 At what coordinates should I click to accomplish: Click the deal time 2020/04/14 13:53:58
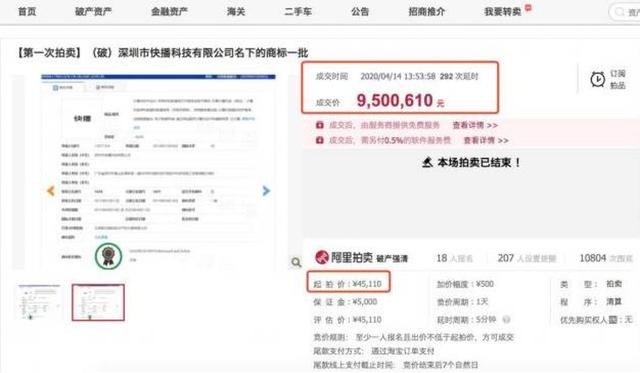[398, 76]
